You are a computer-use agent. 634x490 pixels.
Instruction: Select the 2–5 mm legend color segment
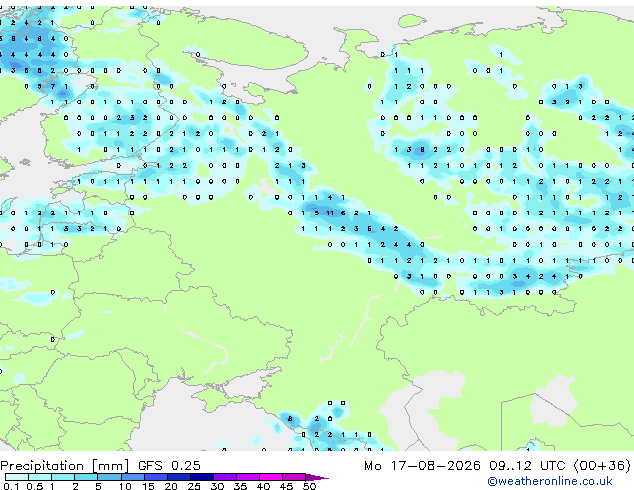tap(86, 477)
